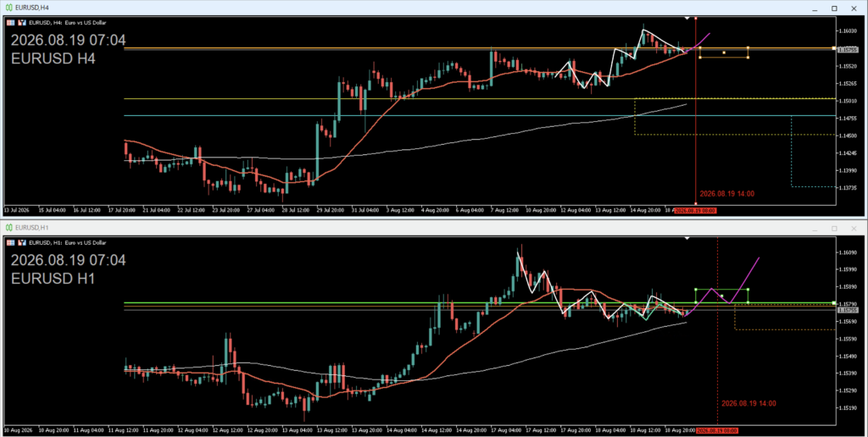Open the grid panel icon in H4 chart header
The width and height of the screenshot is (868, 437).
click(10, 23)
